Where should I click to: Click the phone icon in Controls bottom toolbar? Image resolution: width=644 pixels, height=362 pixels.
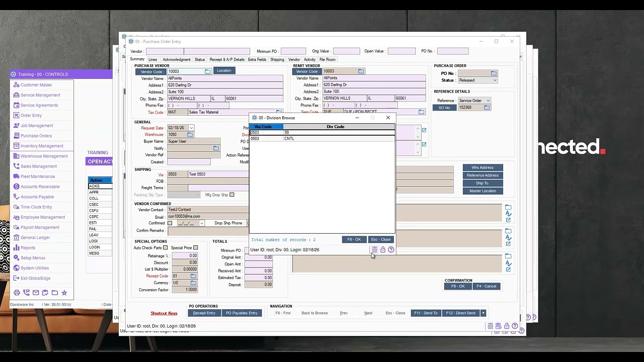pos(26,293)
